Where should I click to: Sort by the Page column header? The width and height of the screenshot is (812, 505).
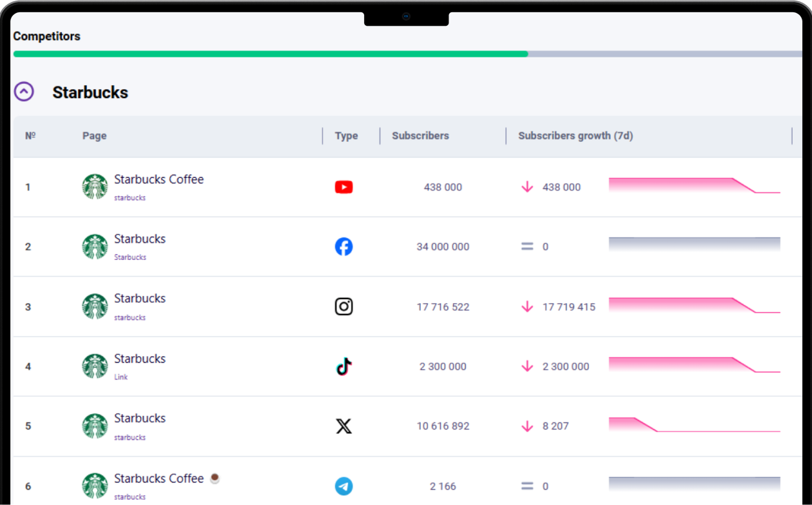pos(95,135)
